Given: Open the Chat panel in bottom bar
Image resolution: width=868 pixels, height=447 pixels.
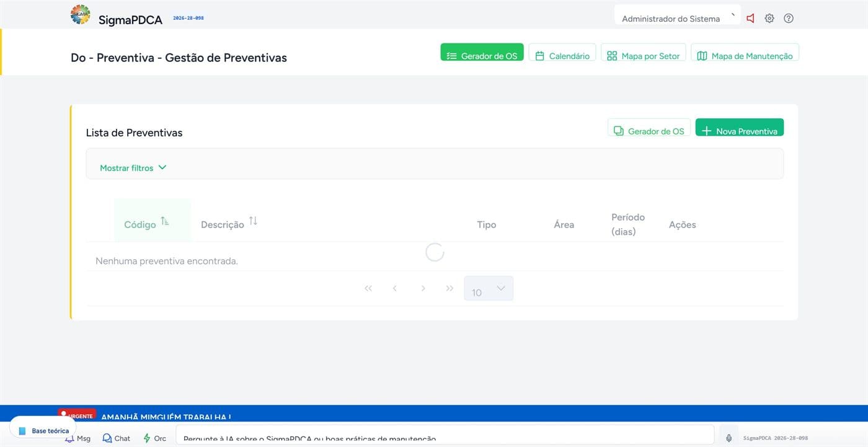Looking at the screenshot, I should click(x=117, y=438).
